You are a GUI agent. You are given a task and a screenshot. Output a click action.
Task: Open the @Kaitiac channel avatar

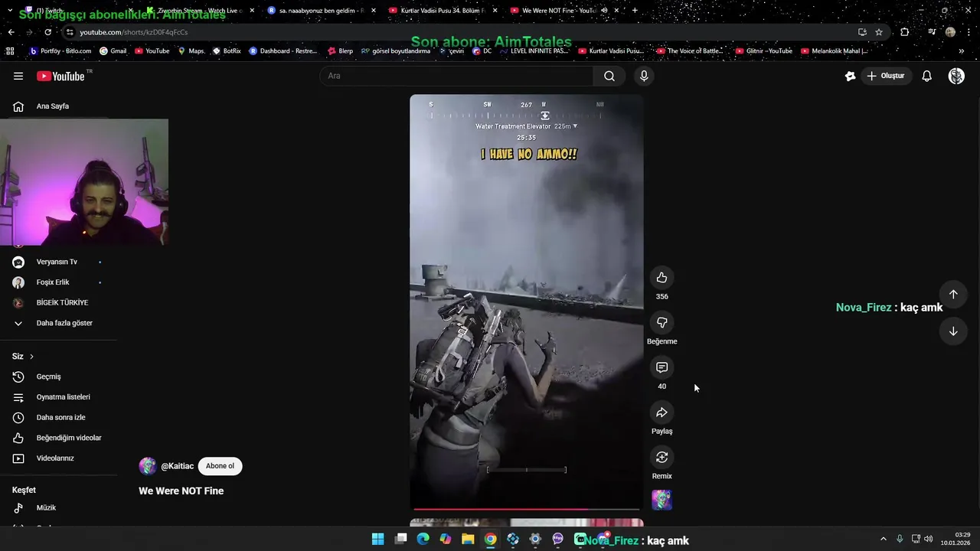(148, 466)
